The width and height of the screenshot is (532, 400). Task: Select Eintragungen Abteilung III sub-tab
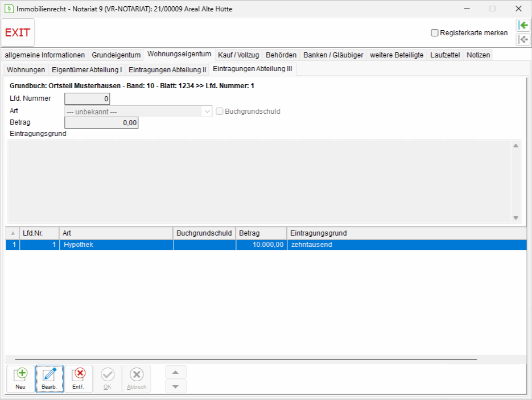click(253, 69)
